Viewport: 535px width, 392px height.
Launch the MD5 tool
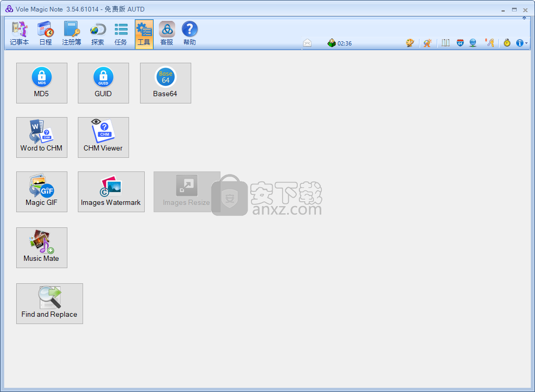click(x=42, y=83)
